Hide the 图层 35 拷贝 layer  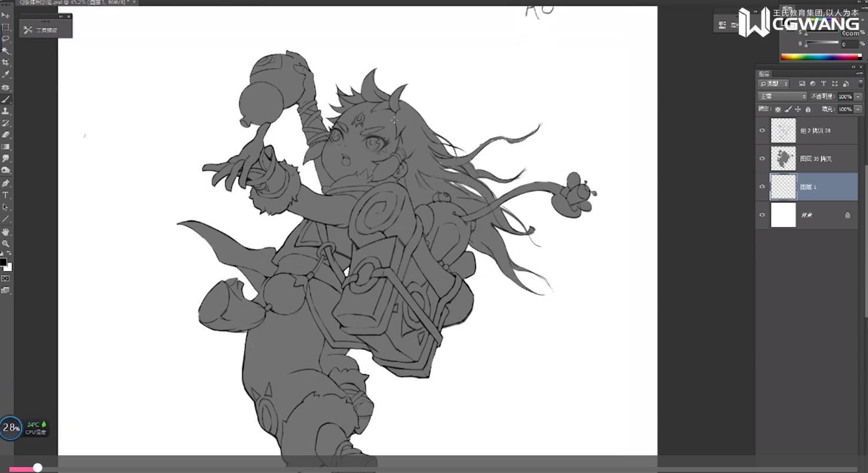tap(762, 159)
